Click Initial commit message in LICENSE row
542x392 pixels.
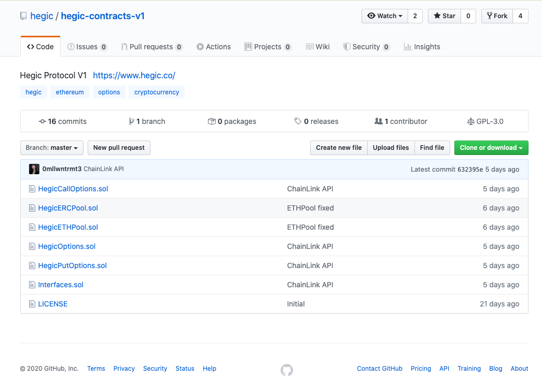(296, 304)
